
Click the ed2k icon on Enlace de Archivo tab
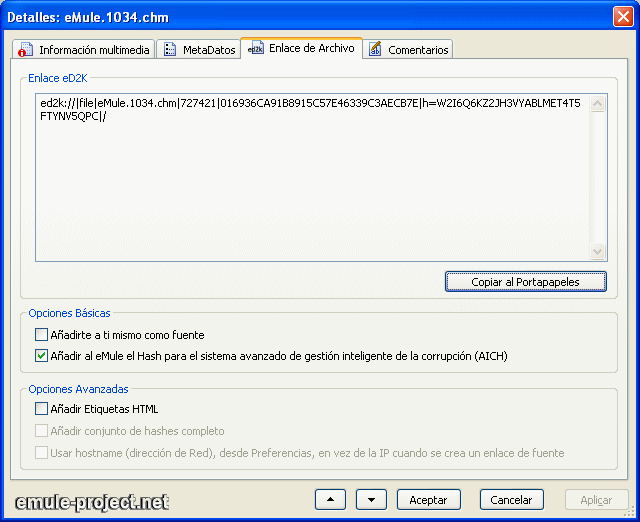(255, 48)
